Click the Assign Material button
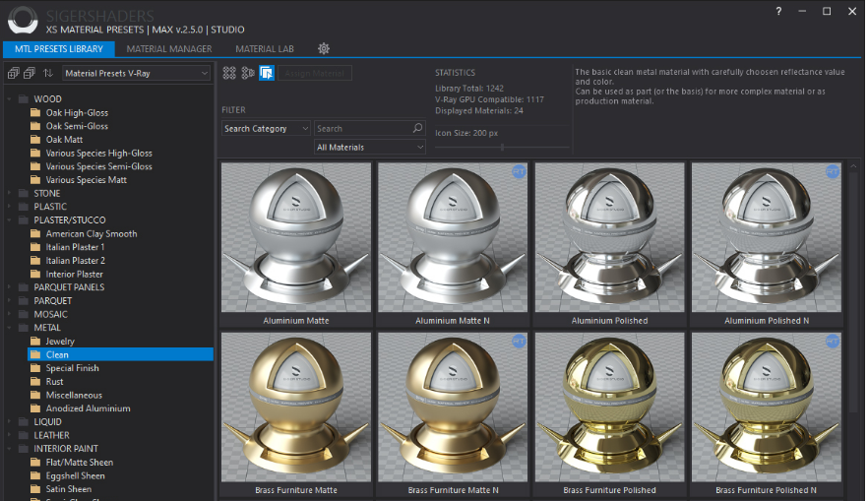The height and width of the screenshot is (501, 868). tap(315, 73)
